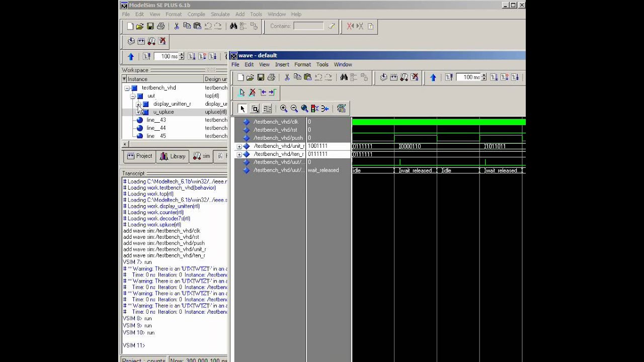Click Paste icon in main ModelSim toolbar
The width and height of the screenshot is (644, 362).
click(197, 26)
